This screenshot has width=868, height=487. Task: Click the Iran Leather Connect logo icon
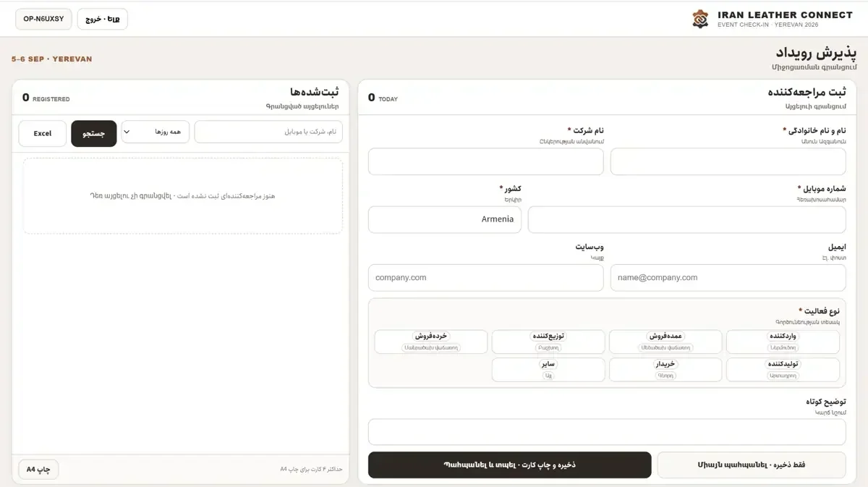[700, 19]
